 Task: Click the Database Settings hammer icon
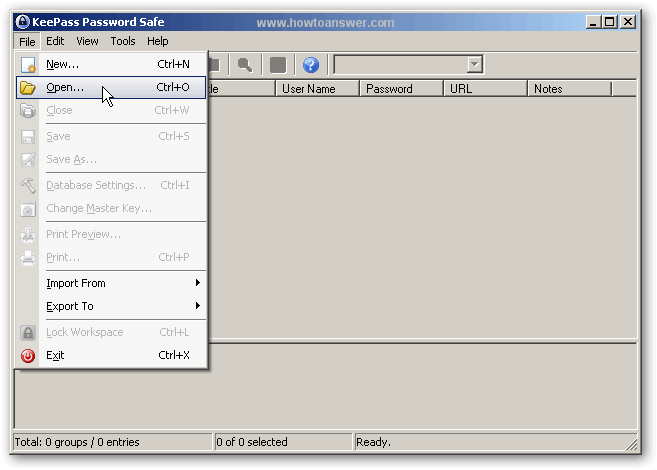click(x=28, y=185)
